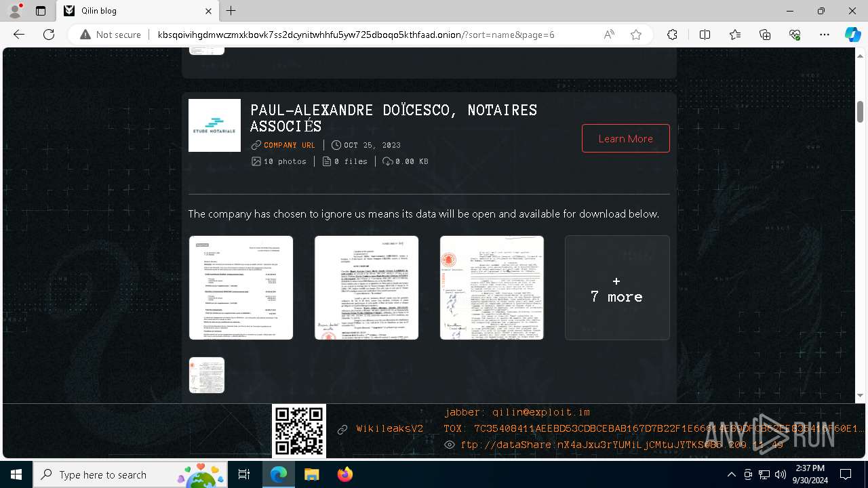868x488 pixels.
Task: Show hidden system tray icons
Action: pos(731,474)
